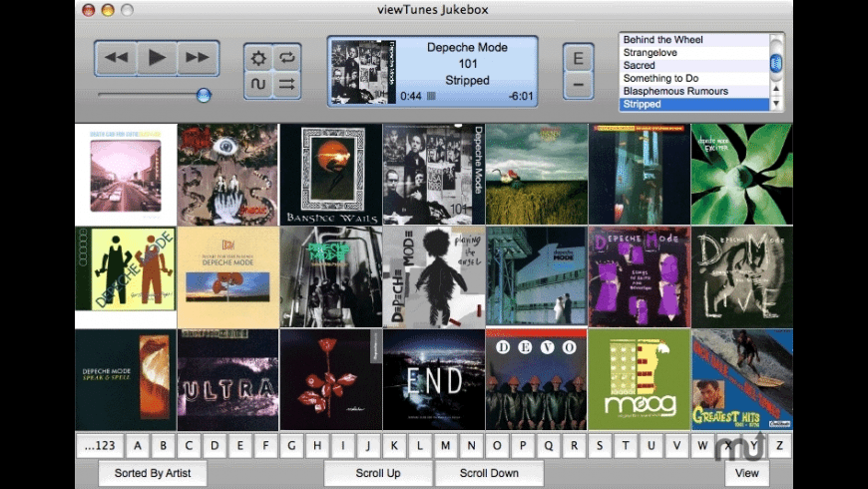Open the Dick Dale Greatest Hits cover
This screenshot has width=868, height=489.
tap(741, 380)
